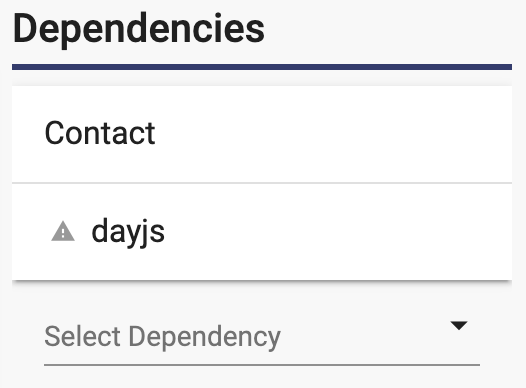
Task: Click the exclamation mark inside warning triangle
Action: (x=63, y=233)
